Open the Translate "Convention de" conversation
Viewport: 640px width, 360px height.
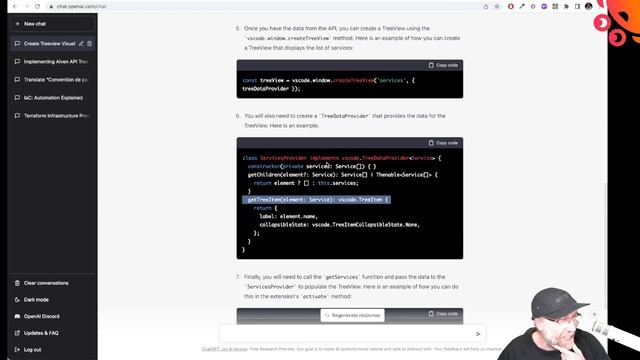[53, 80]
